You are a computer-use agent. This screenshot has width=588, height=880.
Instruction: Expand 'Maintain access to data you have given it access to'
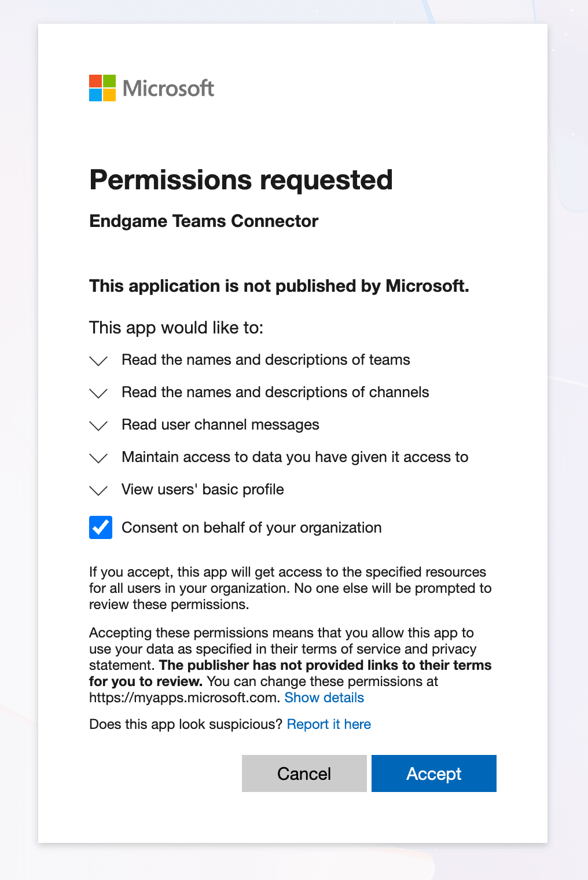pyautogui.click(x=98, y=459)
